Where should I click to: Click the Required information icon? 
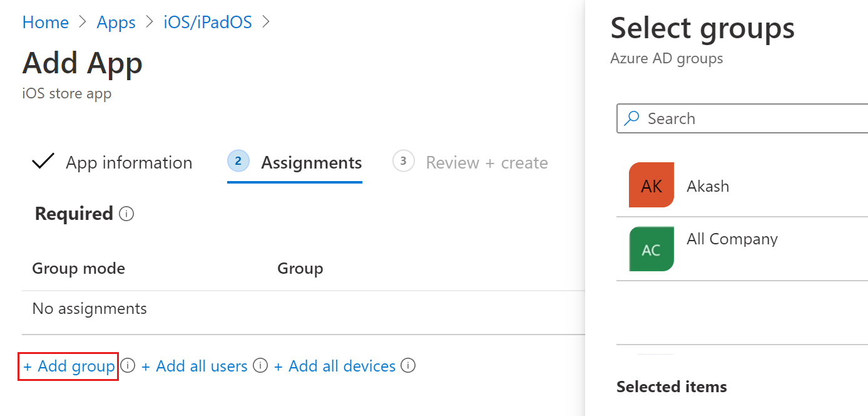(127, 214)
